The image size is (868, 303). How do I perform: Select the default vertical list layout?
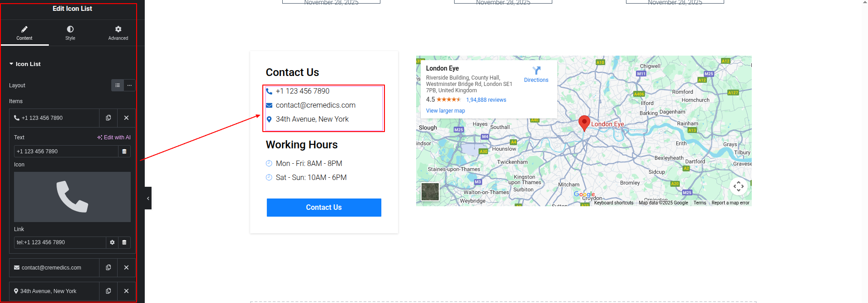coord(118,85)
